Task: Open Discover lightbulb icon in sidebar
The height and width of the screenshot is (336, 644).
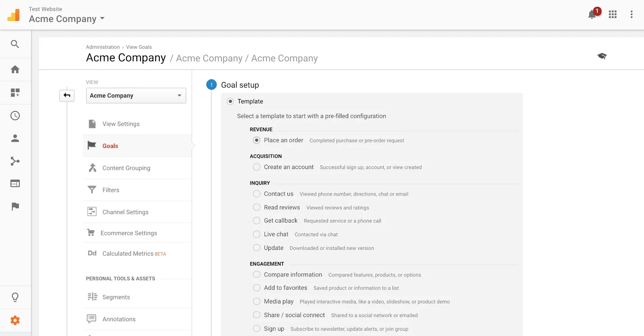Action: (x=15, y=297)
